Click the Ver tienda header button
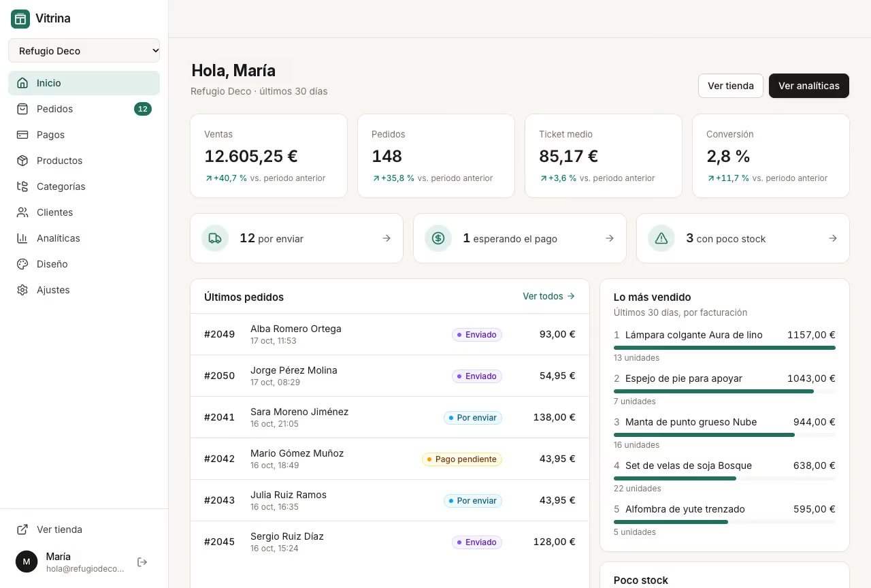 pyautogui.click(x=731, y=86)
